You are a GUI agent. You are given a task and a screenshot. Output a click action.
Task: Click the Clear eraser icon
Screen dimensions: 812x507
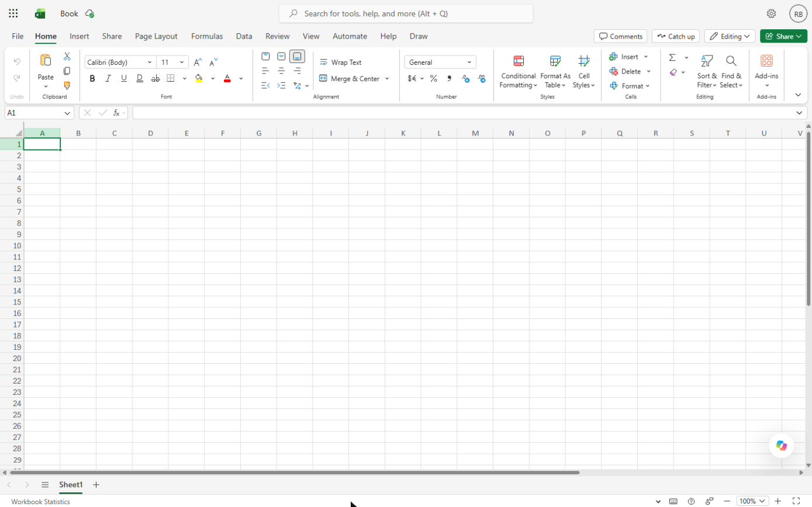(x=673, y=72)
